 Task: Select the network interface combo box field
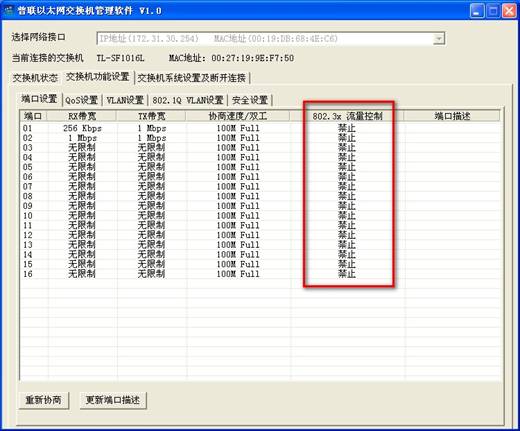point(271,39)
